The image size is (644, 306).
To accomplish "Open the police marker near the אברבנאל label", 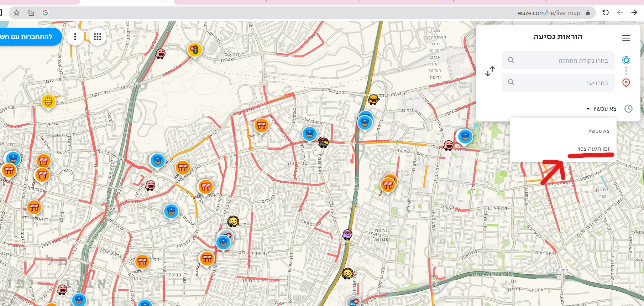I will (x=309, y=135).
